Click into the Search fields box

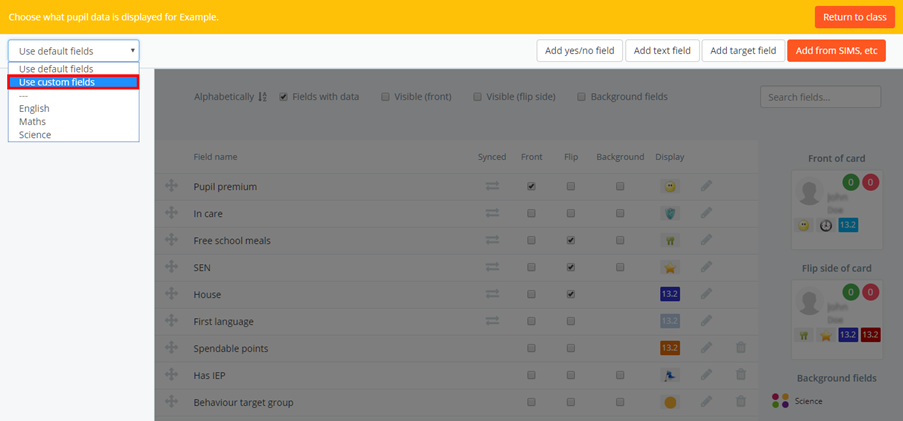coord(821,97)
